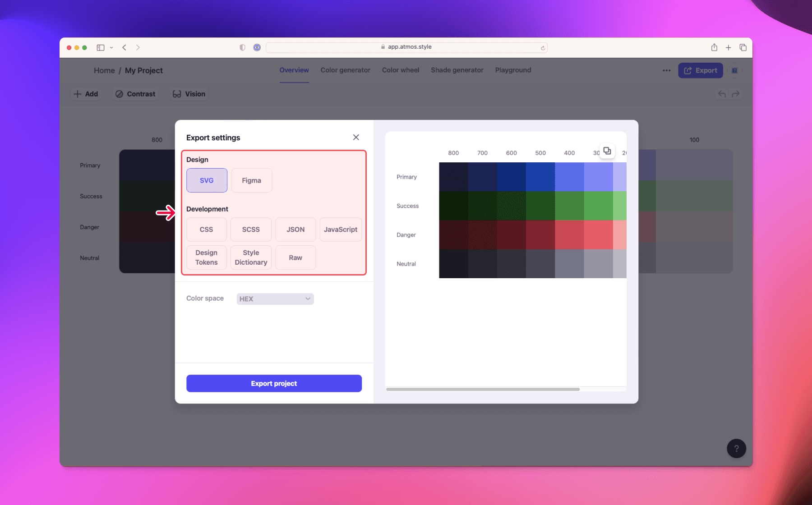
Task: Select the Add tool in the toolbar
Action: point(86,94)
